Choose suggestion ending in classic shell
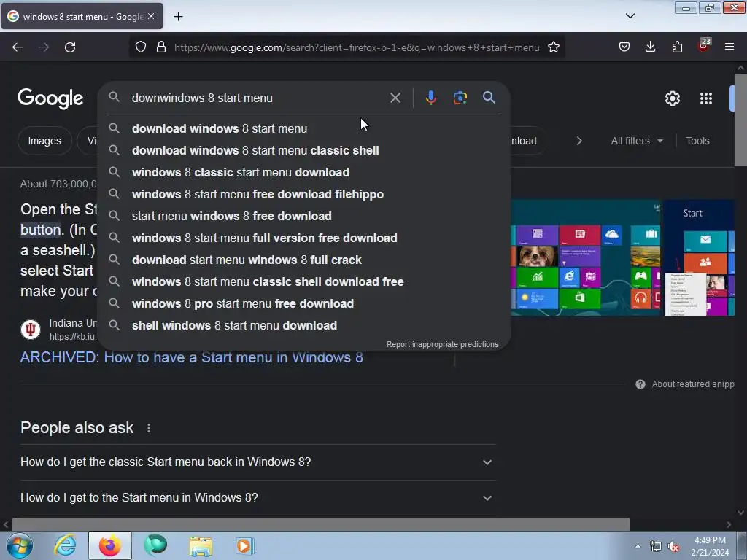This screenshot has width=747, height=560. click(x=304, y=150)
